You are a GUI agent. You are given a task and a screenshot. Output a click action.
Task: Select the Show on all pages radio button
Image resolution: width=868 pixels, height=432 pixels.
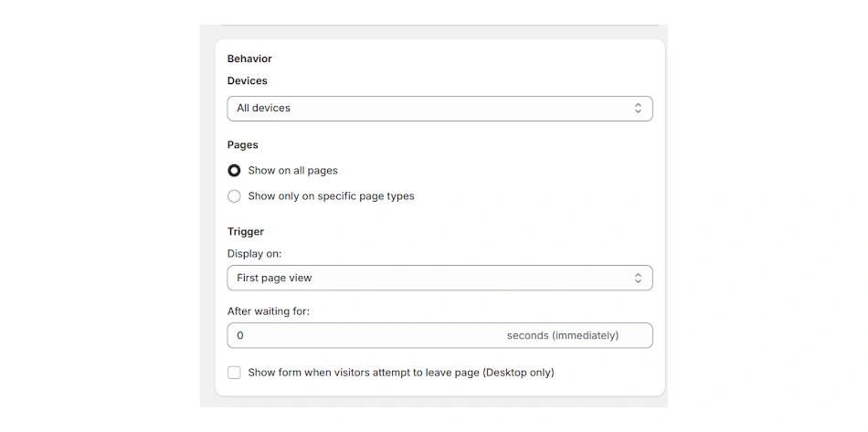pyautogui.click(x=234, y=171)
